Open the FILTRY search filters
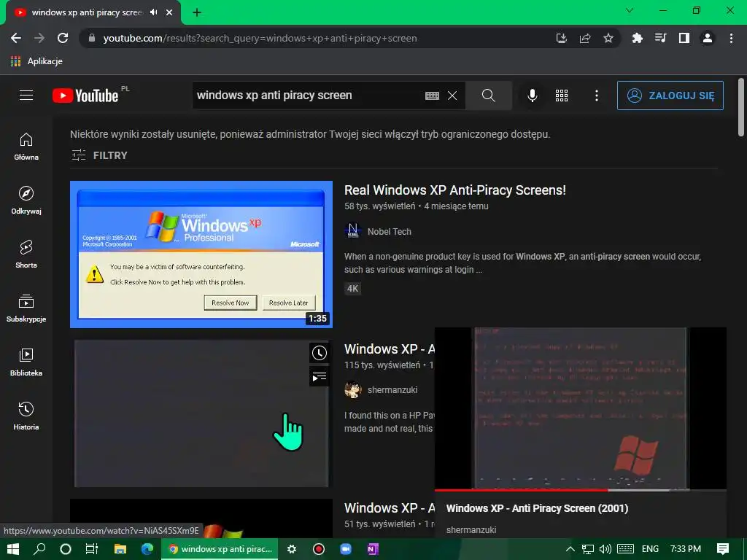The image size is (747, 560). (x=99, y=155)
